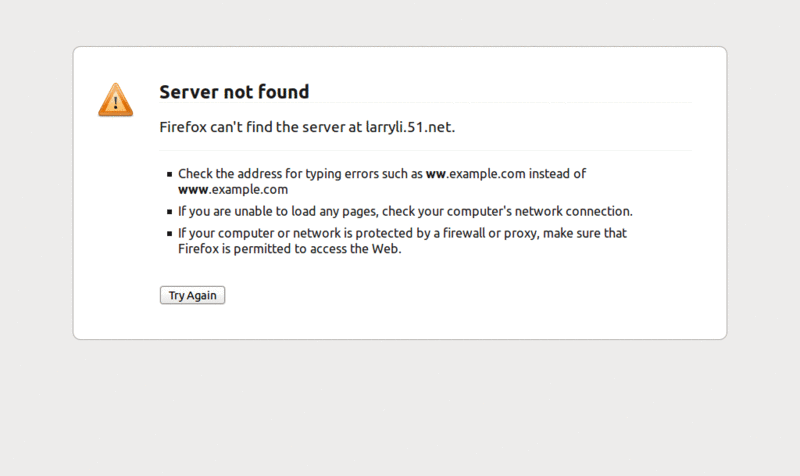The height and width of the screenshot is (476, 800).
Task: Click the tip about being unable to load pages
Action: click(x=405, y=211)
